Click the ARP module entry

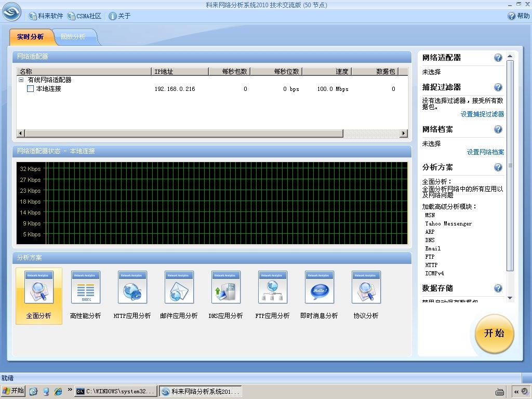click(x=430, y=232)
